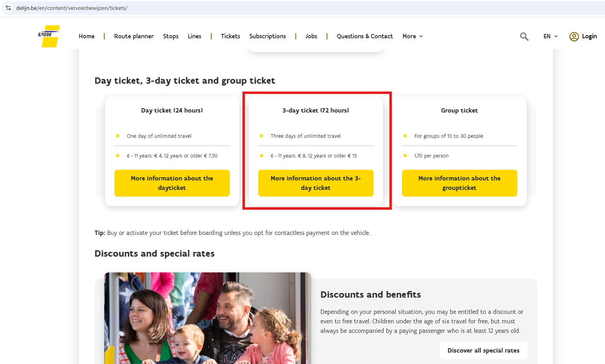This screenshot has width=605, height=364.
Task: Click More information about the groupticket
Action: [459, 183]
